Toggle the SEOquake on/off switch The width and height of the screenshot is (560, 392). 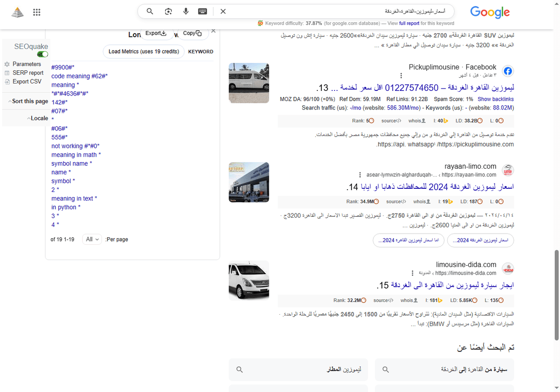click(43, 55)
